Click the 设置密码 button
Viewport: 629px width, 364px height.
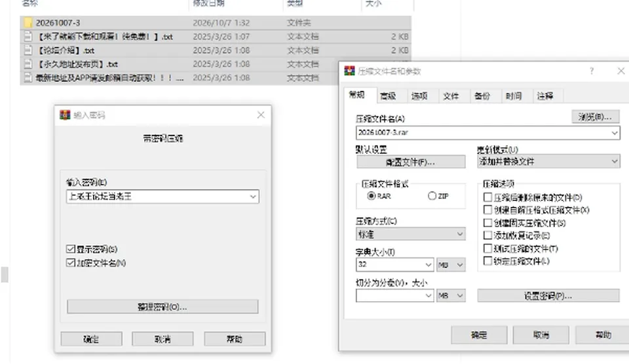click(x=548, y=296)
